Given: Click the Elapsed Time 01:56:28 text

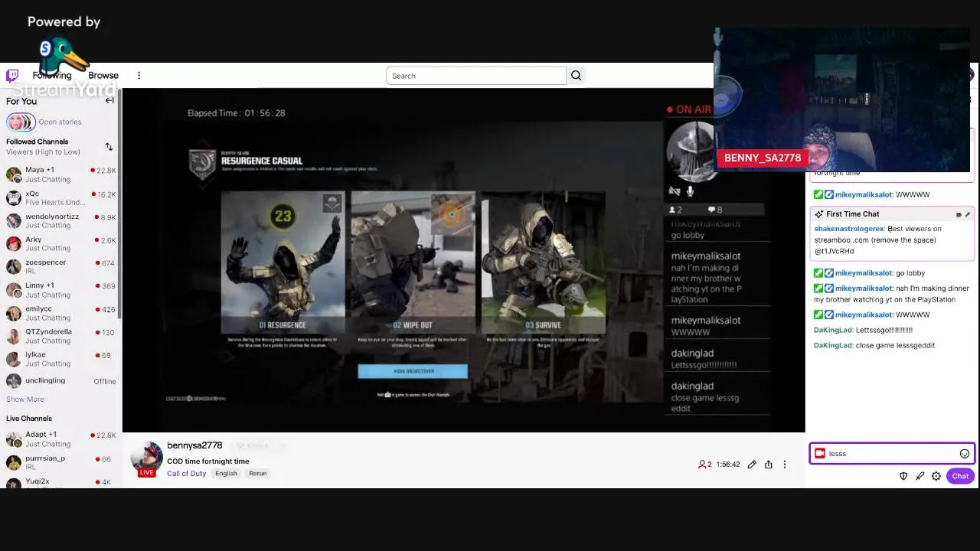Looking at the screenshot, I should (x=237, y=113).
